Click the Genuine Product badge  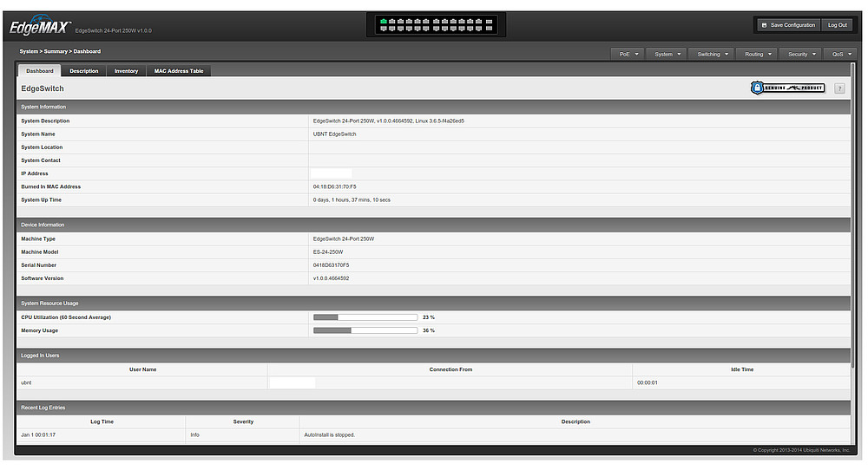click(x=788, y=88)
